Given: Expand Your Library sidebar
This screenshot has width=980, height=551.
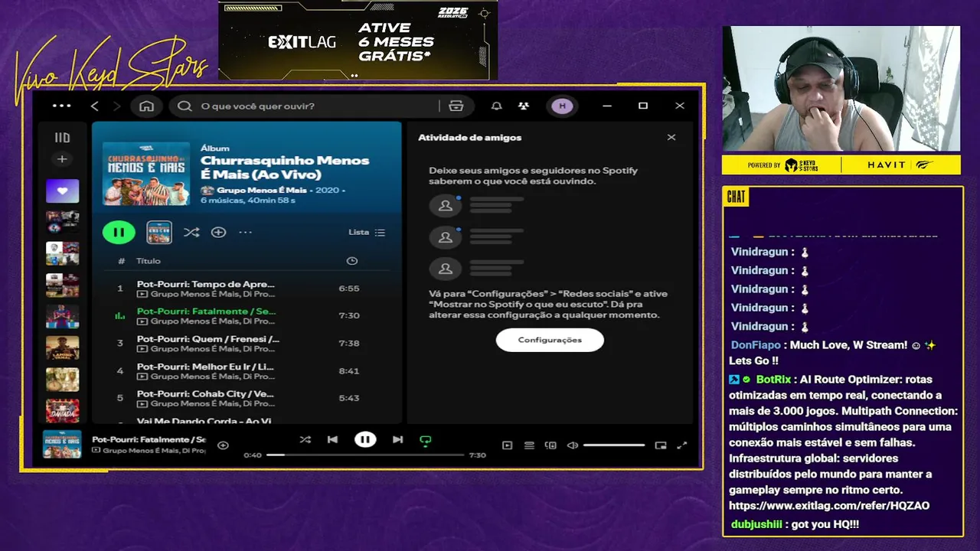Looking at the screenshot, I should click(62, 138).
